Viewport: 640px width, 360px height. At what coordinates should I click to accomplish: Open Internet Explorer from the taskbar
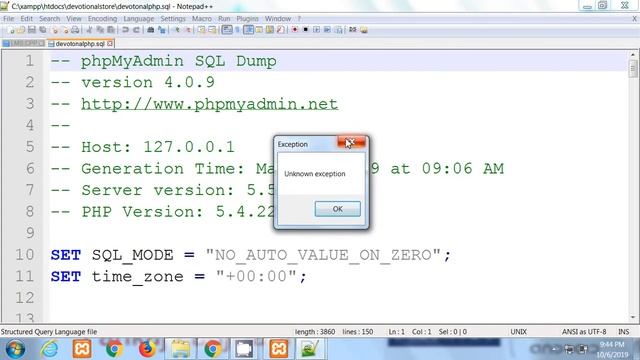(49, 349)
